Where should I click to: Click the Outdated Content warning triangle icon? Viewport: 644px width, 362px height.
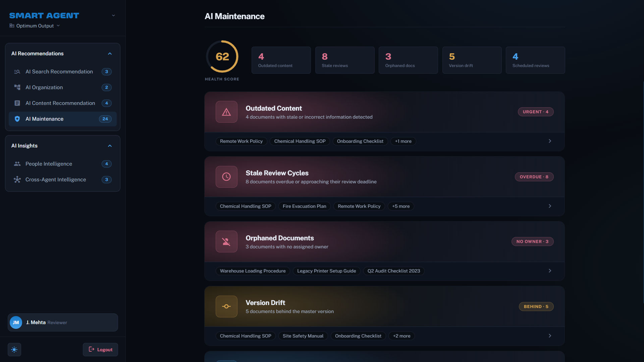(x=226, y=112)
